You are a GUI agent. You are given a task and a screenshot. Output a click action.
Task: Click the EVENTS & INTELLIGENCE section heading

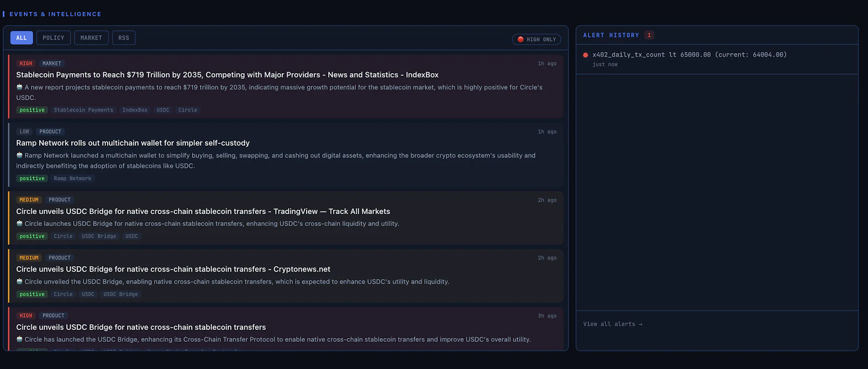(55, 14)
